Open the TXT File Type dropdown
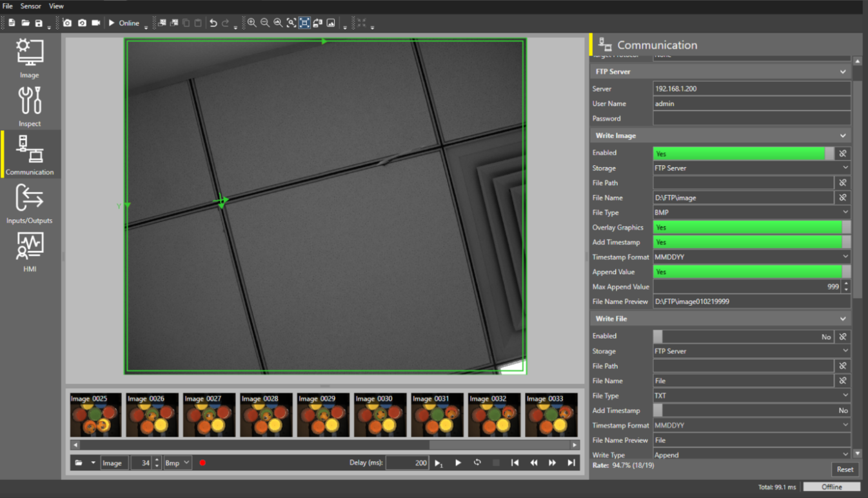The width and height of the screenshot is (868, 498). (x=752, y=395)
